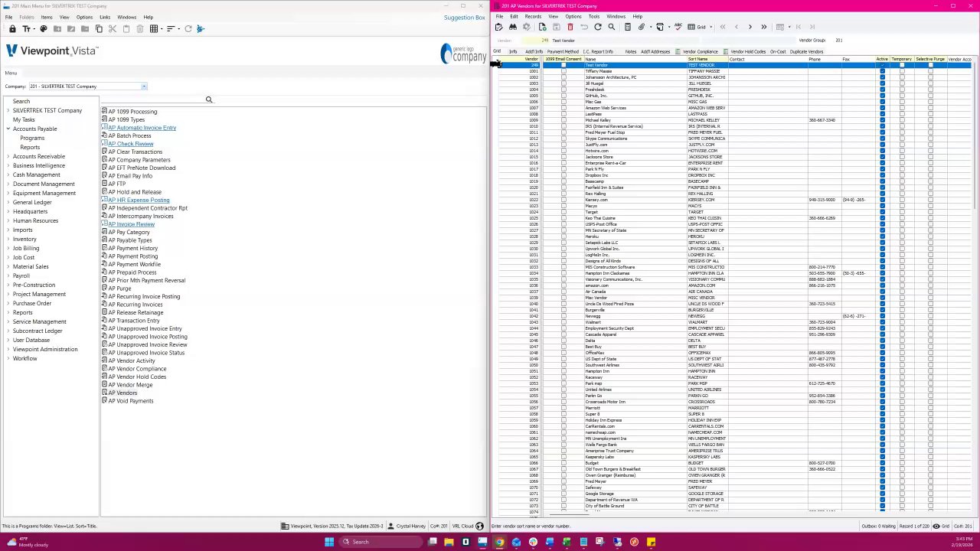Open Windows Start button on taskbar
This screenshot has width=980, height=551.
329,542
